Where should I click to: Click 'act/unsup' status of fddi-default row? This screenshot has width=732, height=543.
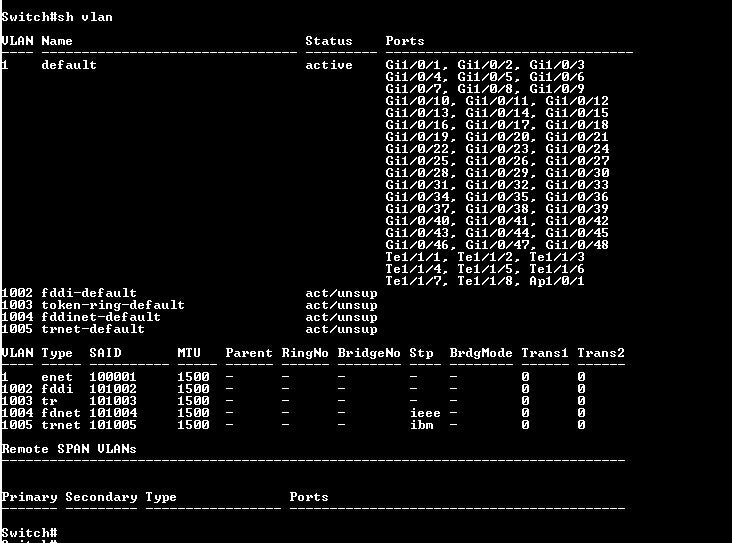(x=341, y=293)
